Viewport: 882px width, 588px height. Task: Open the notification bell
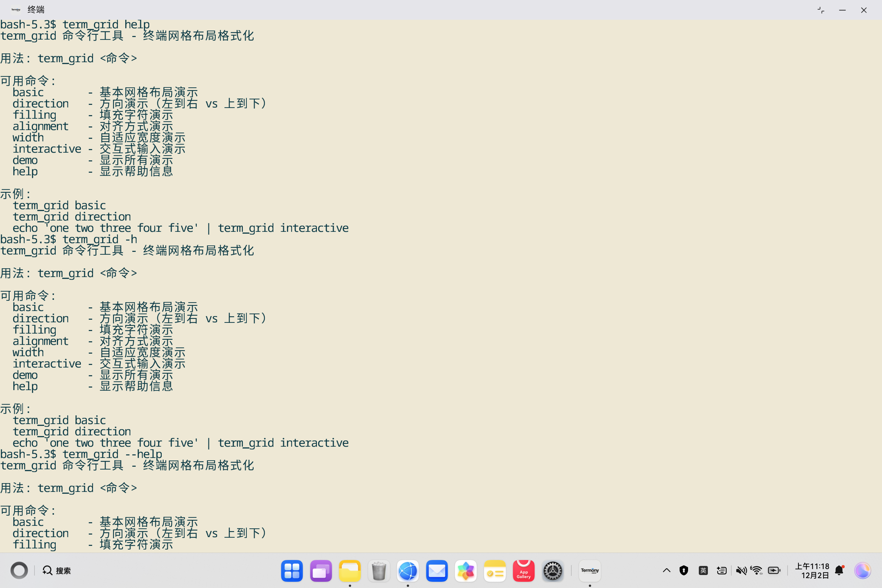(x=839, y=571)
